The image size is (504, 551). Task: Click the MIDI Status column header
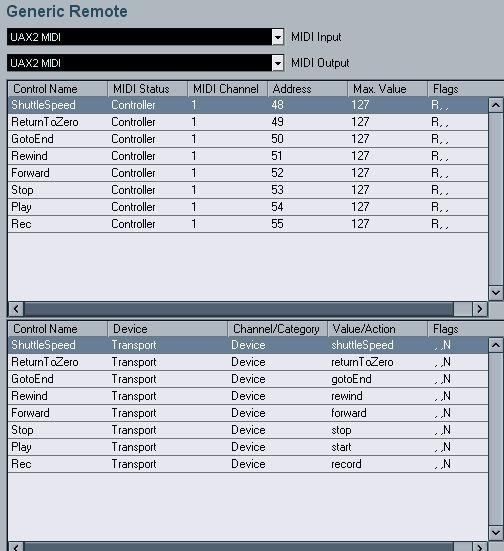coord(148,89)
